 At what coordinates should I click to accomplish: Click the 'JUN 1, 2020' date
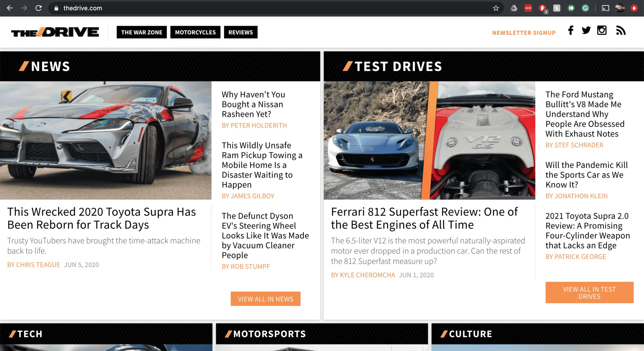[416, 275]
